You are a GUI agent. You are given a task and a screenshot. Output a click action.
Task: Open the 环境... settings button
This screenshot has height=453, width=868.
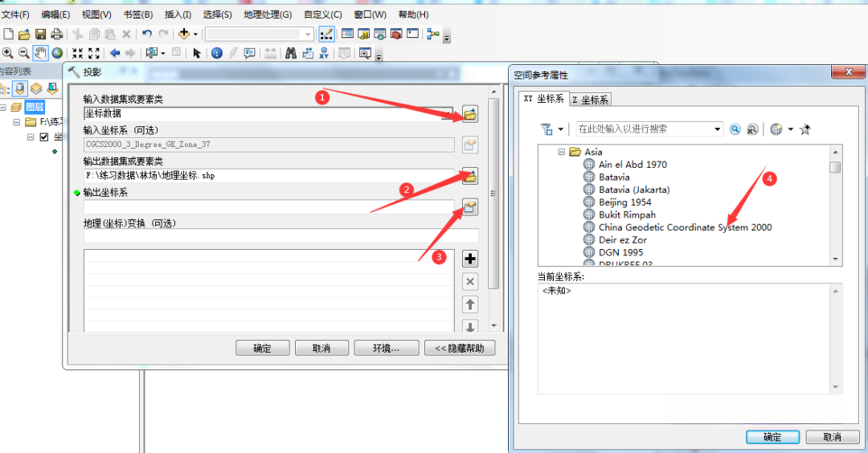pyautogui.click(x=386, y=348)
